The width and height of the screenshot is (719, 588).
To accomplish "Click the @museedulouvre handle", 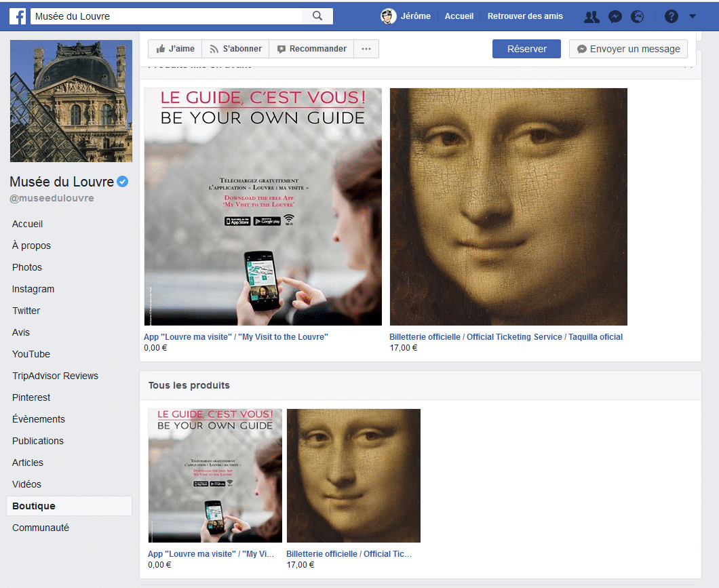I will 52,198.
